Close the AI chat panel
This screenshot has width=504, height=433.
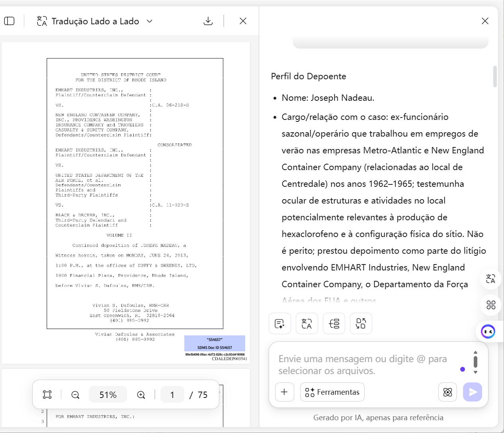tap(485, 21)
